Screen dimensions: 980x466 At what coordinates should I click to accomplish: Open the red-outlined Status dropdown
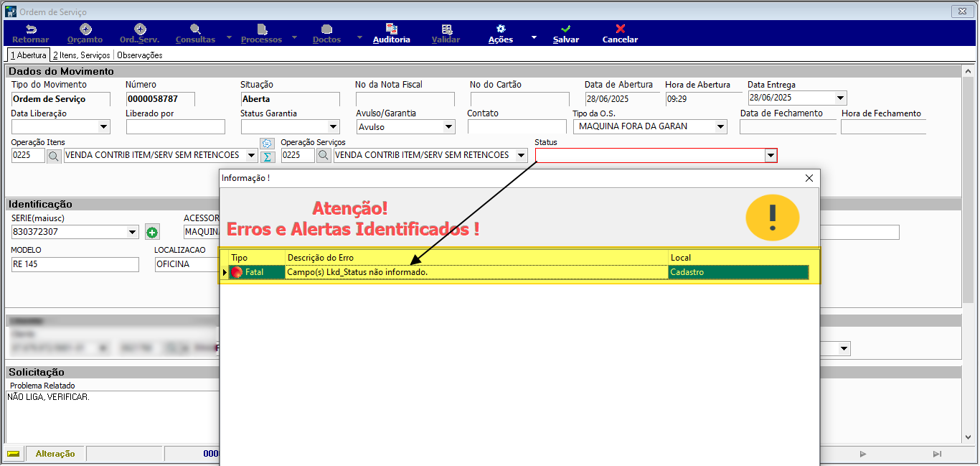[x=771, y=155]
